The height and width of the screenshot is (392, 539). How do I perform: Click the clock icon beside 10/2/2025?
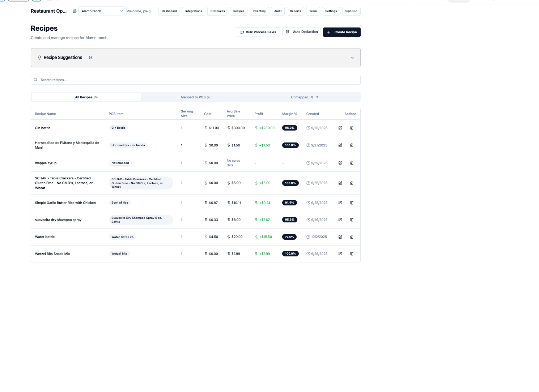click(308, 237)
